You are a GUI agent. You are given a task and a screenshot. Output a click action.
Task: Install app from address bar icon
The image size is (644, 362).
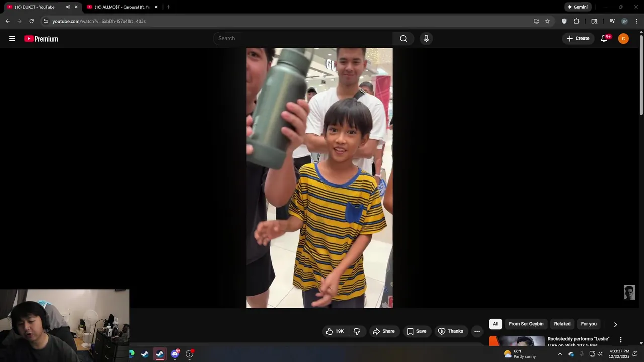[x=536, y=21]
